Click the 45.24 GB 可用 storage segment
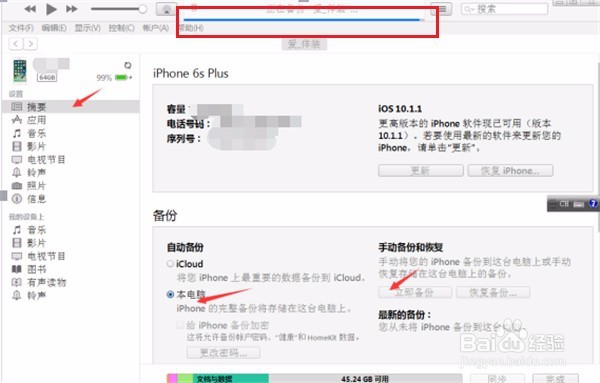The height and width of the screenshot is (383, 600). click(365, 379)
